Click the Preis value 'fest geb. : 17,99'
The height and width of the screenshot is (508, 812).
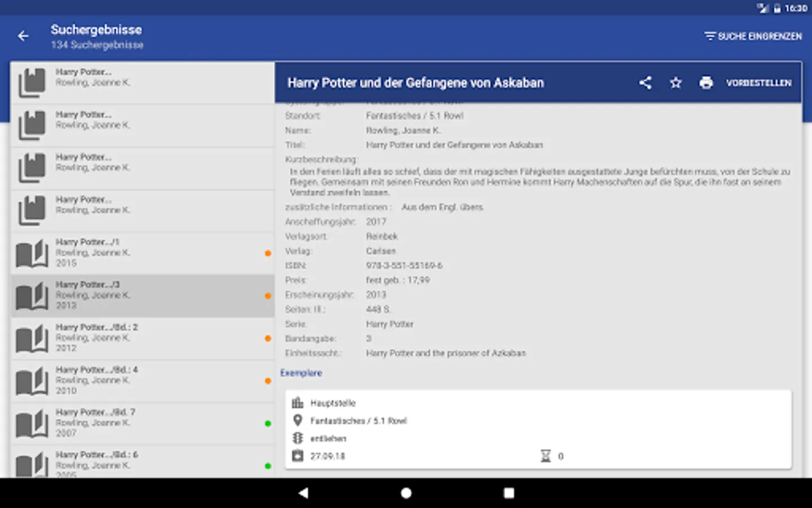click(x=398, y=281)
